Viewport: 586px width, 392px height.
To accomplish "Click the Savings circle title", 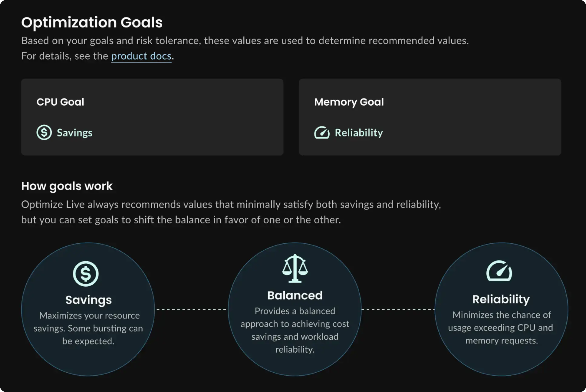I will 88,300.
